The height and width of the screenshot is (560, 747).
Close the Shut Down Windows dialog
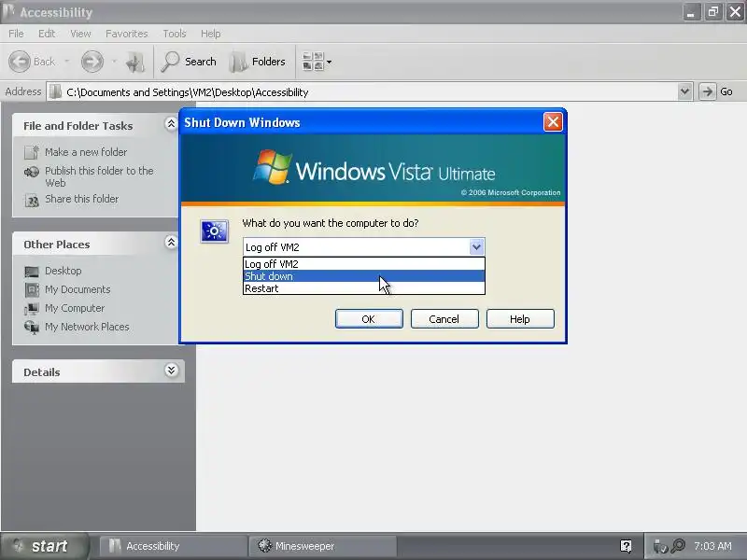click(553, 122)
